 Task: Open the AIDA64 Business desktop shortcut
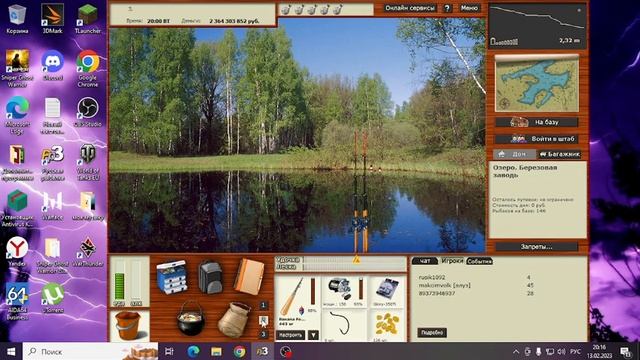coord(17,301)
